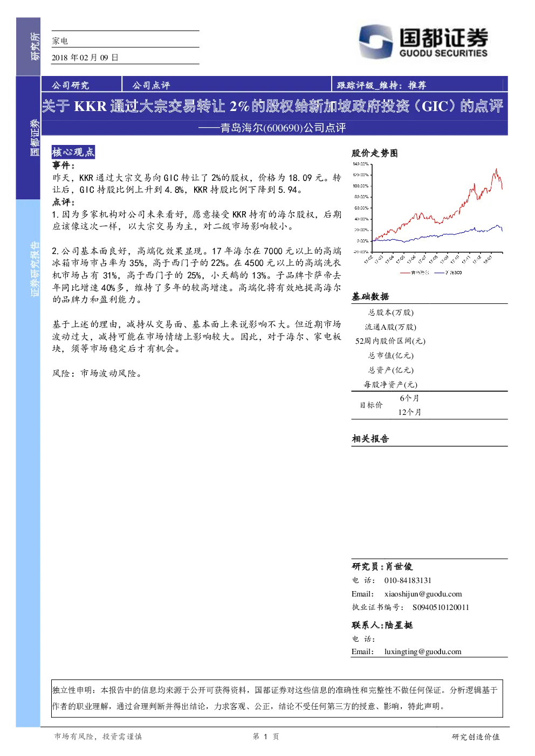Screen dimensions: 535x756
Task: Click the 风险：市场波动风险 line
Action: 98,373
